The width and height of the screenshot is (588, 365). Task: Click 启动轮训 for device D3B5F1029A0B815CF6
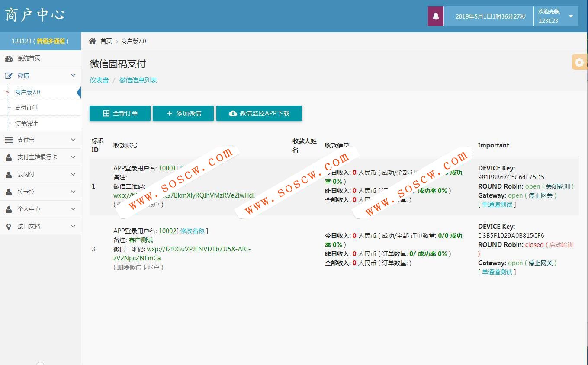pyautogui.click(x=561, y=245)
